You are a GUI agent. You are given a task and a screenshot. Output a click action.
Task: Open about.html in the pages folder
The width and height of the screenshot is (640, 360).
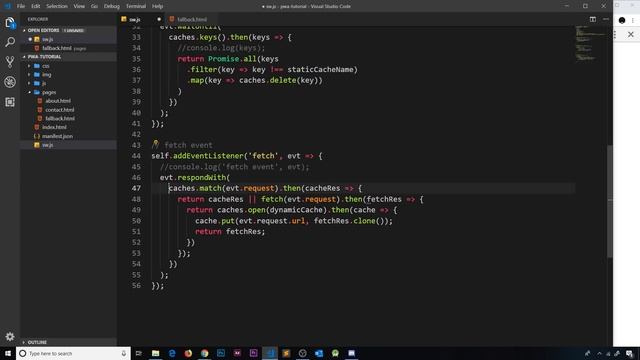point(58,101)
